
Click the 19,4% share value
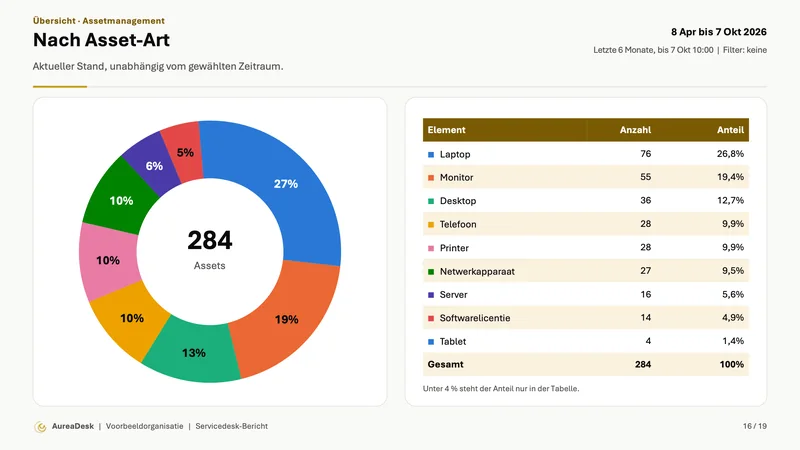pos(730,177)
